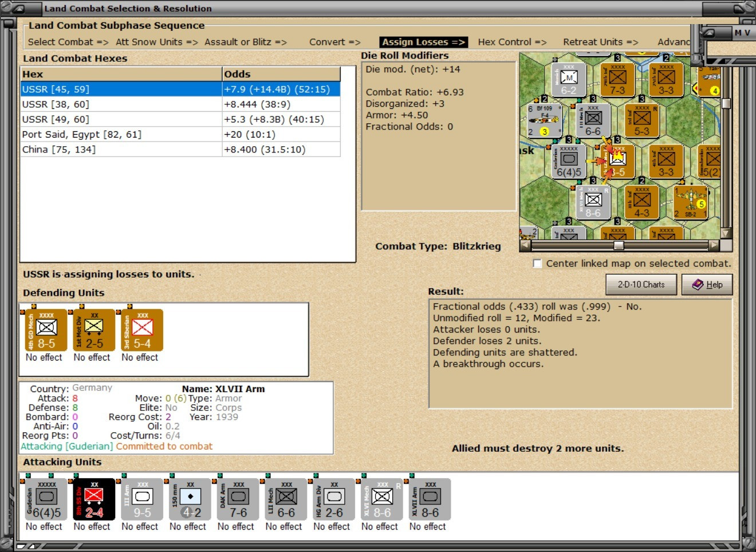Viewport: 756px width, 552px height.
Task: Click the map vertical scrollbar thumb
Action: (726, 103)
